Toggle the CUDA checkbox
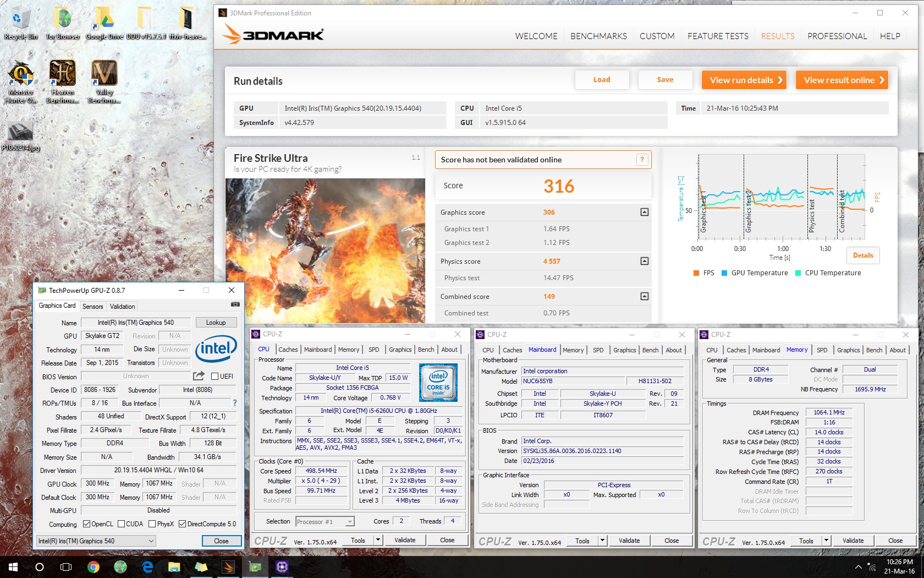Viewport: 924px width, 578px height. tap(121, 524)
